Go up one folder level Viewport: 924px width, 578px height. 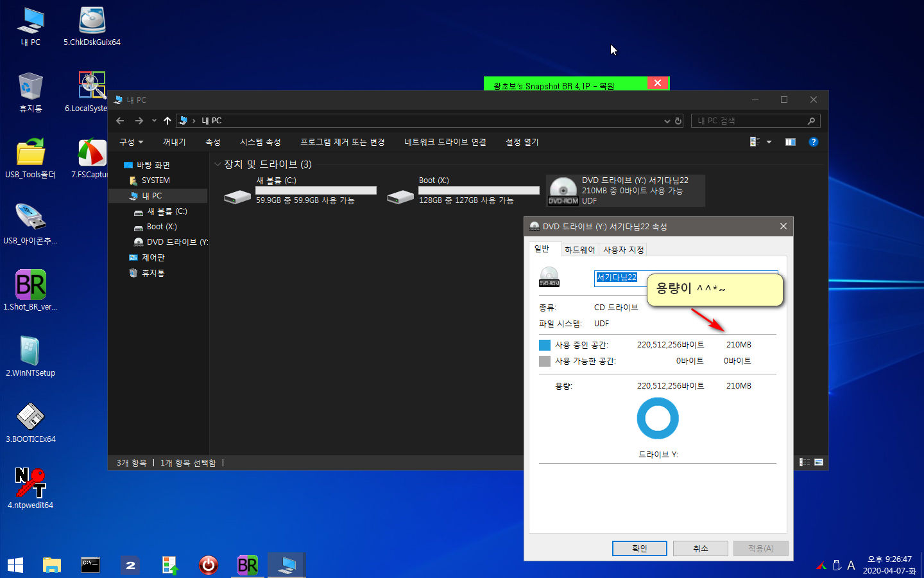click(x=167, y=121)
